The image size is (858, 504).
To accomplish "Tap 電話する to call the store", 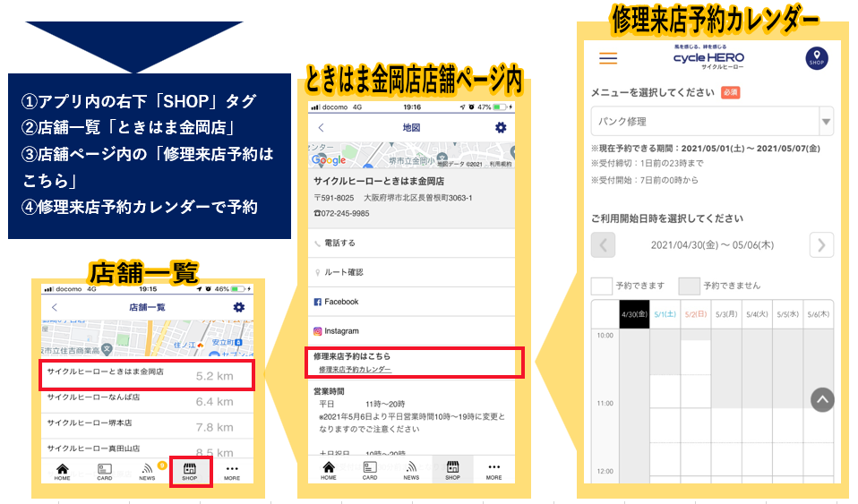I will tap(411, 243).
